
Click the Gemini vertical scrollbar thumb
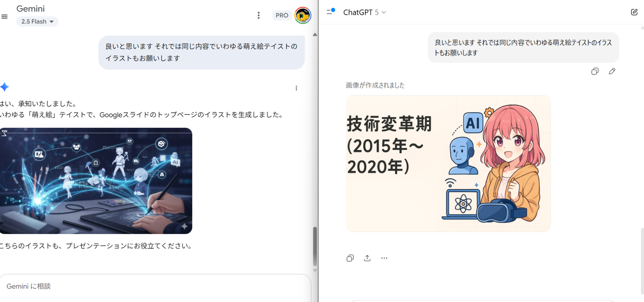pyautogui.click(x=315, y=246)
